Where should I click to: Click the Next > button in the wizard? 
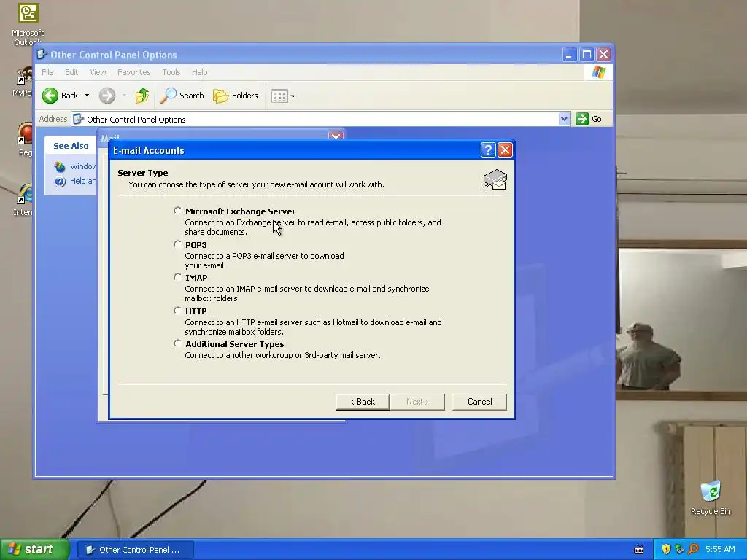click(417, 402)
